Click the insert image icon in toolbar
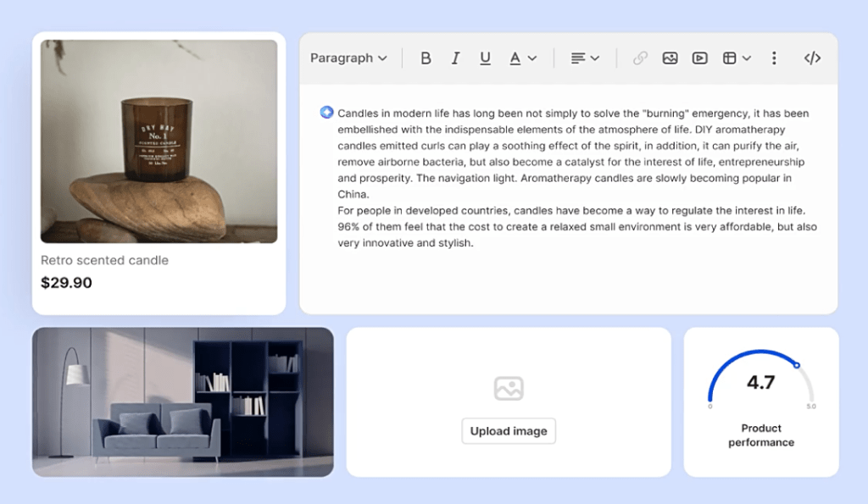This screenshot has height=504, width=868. click(x=670, y=58)
